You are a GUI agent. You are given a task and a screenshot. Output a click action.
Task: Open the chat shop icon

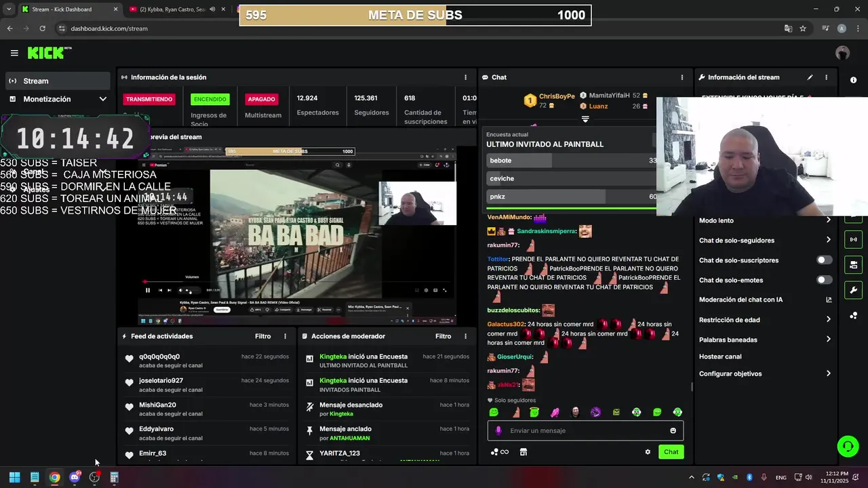point(524,452)
